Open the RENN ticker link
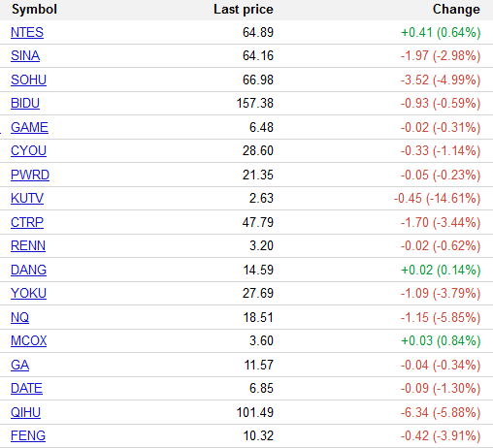Viewport: 493px width, 448px height. point(28,246)
